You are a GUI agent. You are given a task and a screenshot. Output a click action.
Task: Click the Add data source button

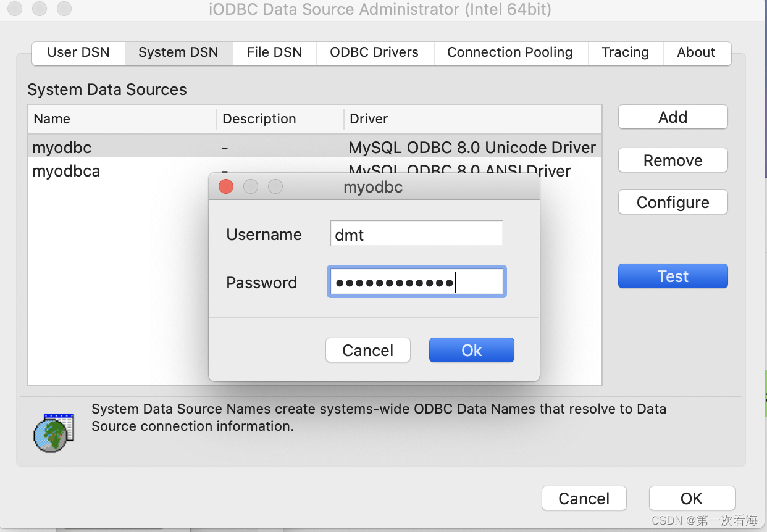point(673,117)
